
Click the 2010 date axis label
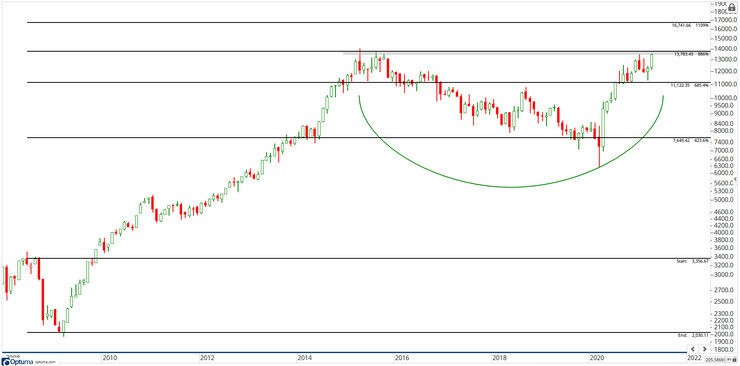pos(109,358)
